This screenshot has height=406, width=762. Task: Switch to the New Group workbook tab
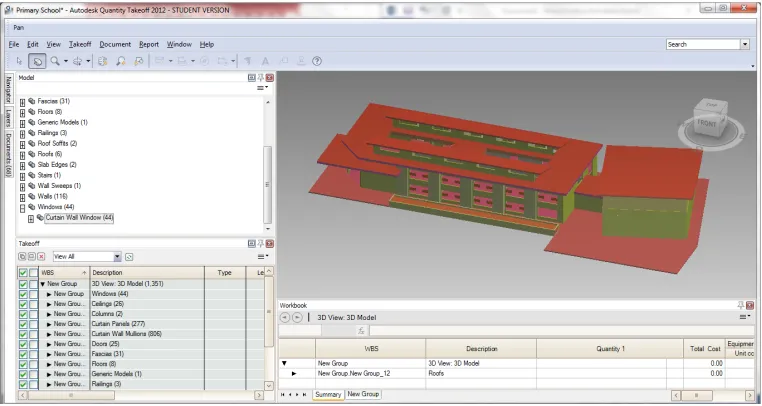click(364, 394)
